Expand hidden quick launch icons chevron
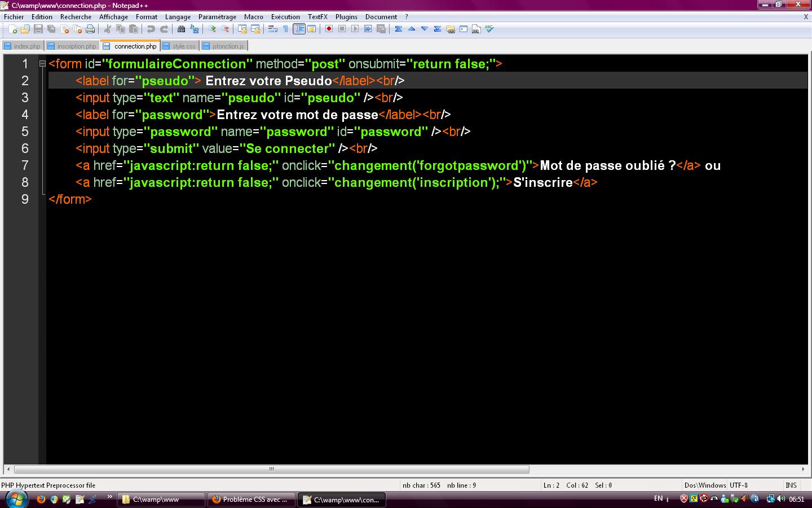The image size is (812, 508). tap(109, 497)
